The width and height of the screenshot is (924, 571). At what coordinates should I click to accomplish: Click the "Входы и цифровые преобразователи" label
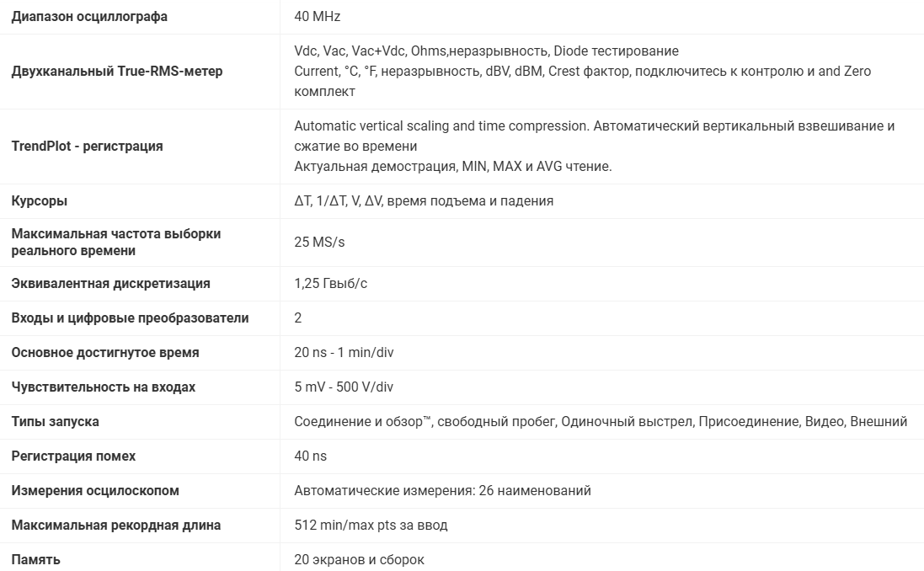pos(131,318)
